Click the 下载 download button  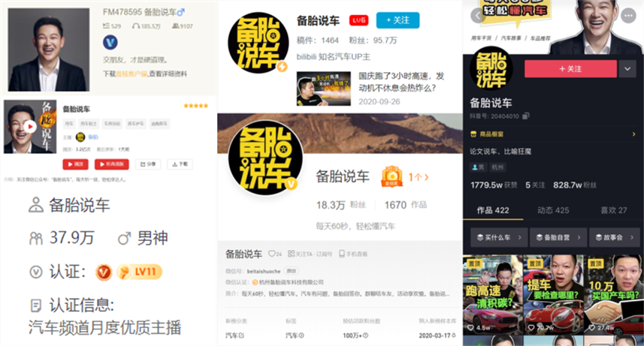pos(180,164)
